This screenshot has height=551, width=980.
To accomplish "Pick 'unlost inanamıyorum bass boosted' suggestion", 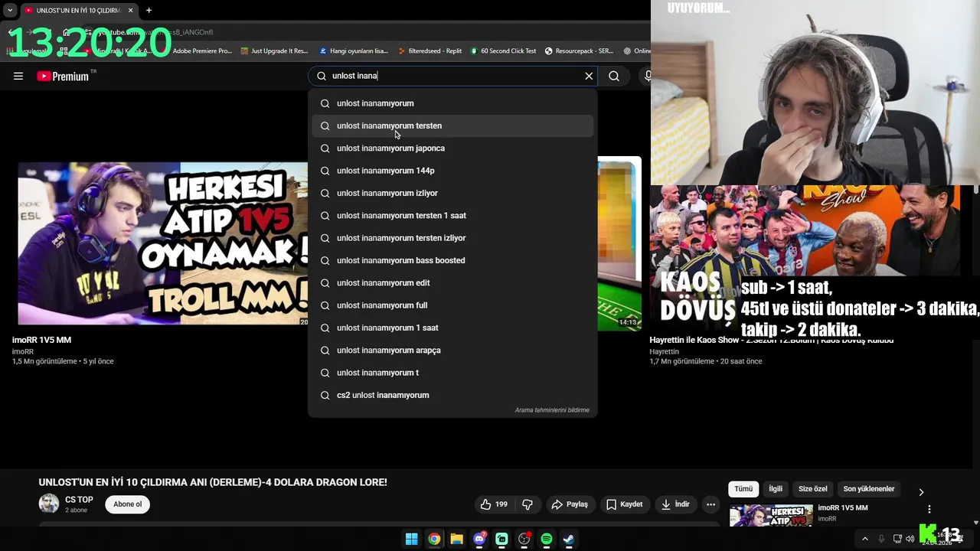I will [x=452, y=260].
